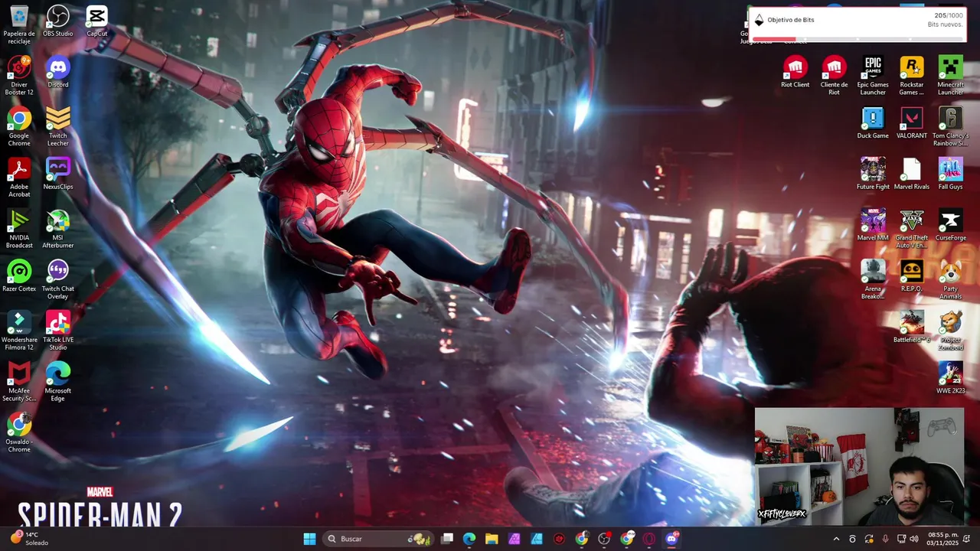Select the Battlefield 6 icon
Screen dimensions: 980x551
[911, 328]
